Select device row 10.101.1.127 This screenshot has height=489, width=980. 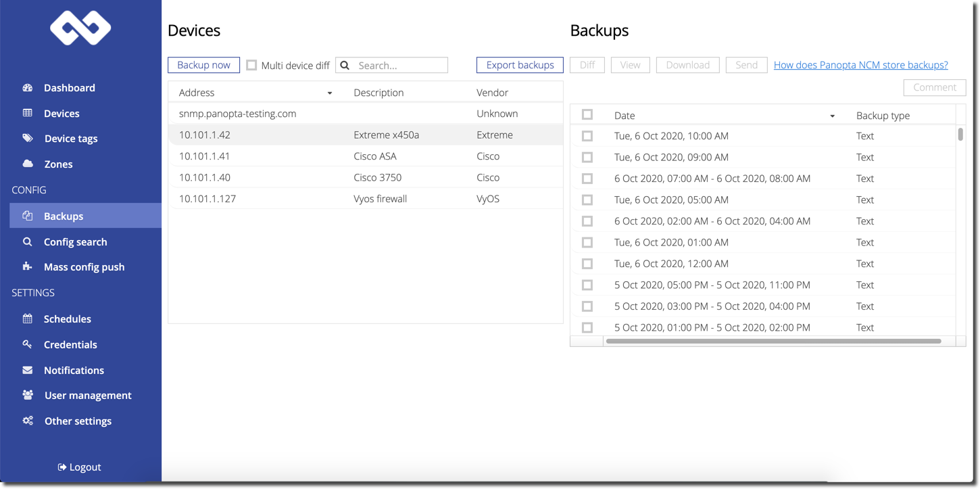[x=366, y=199]
